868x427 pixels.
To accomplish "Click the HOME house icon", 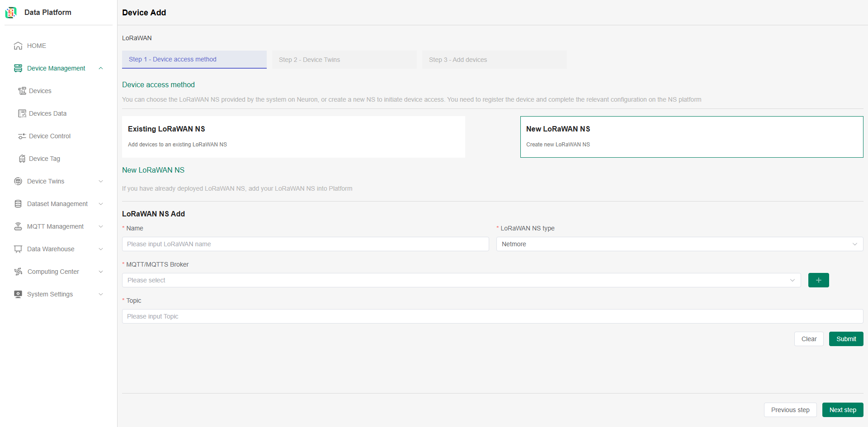I will 18,46.
